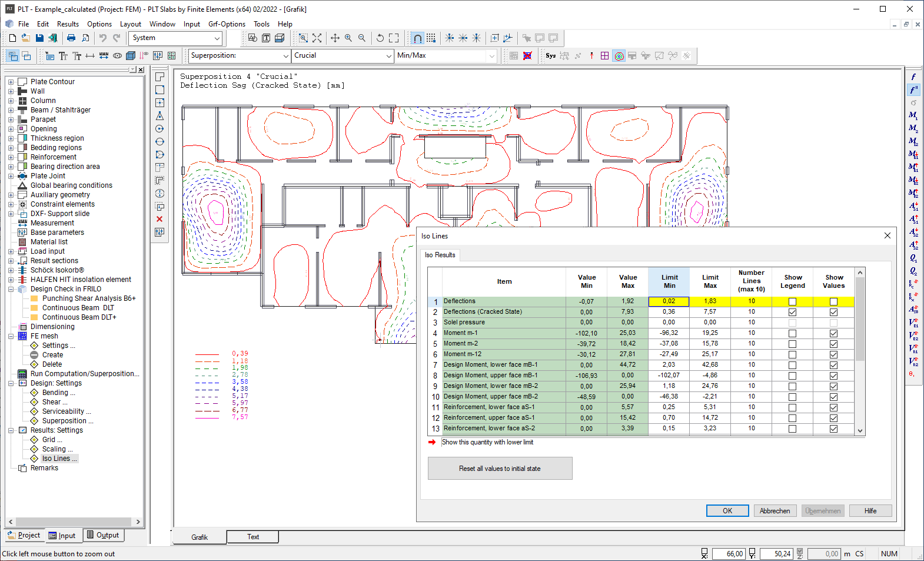
Task: Select the f deflection icon on right sidebar
Action: pyautogui.click(x=913, y=77)
